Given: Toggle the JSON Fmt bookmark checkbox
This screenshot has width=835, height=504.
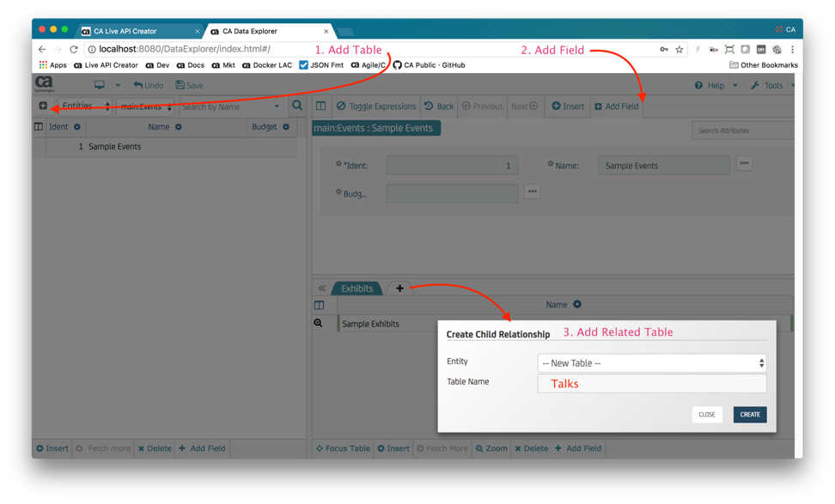Looking at the screenshot, I should pos(303,65).
